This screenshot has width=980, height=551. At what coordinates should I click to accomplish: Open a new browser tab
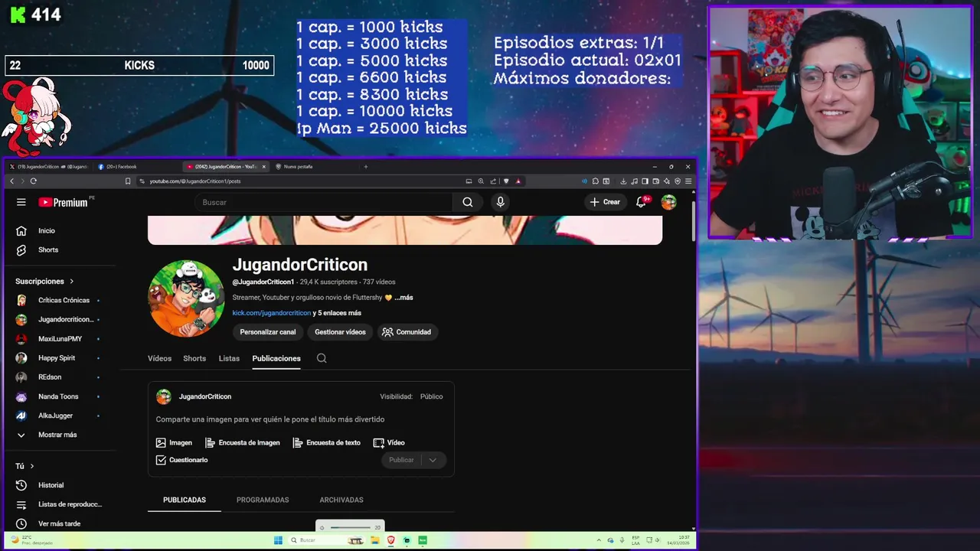366,166
